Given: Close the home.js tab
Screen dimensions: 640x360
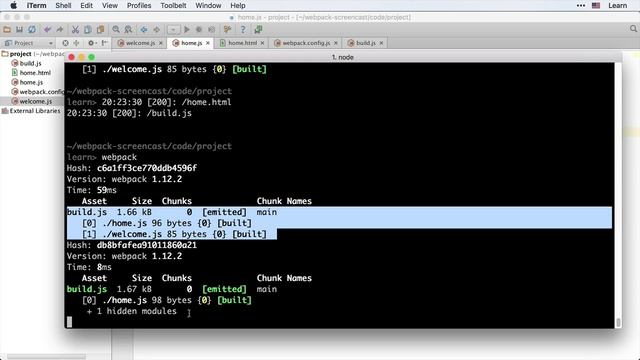Looking at the screenshot, I should [x=208, y=43].
